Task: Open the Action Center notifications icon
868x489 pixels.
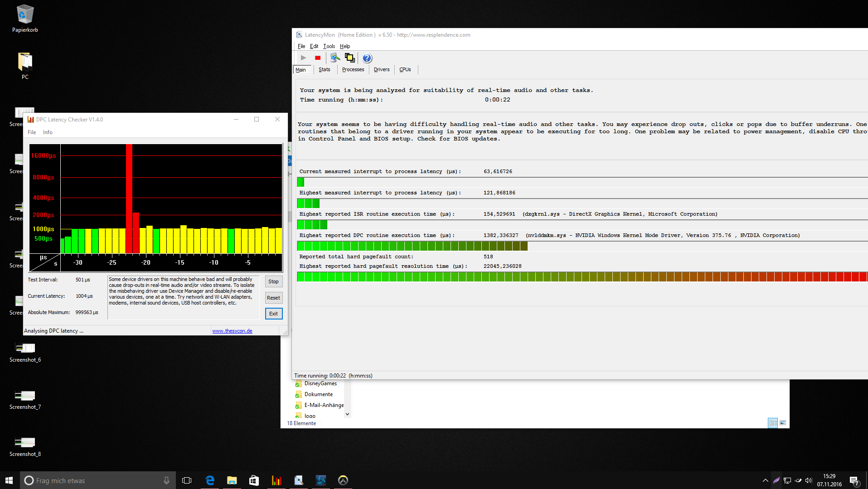Action: coord(854,480)
